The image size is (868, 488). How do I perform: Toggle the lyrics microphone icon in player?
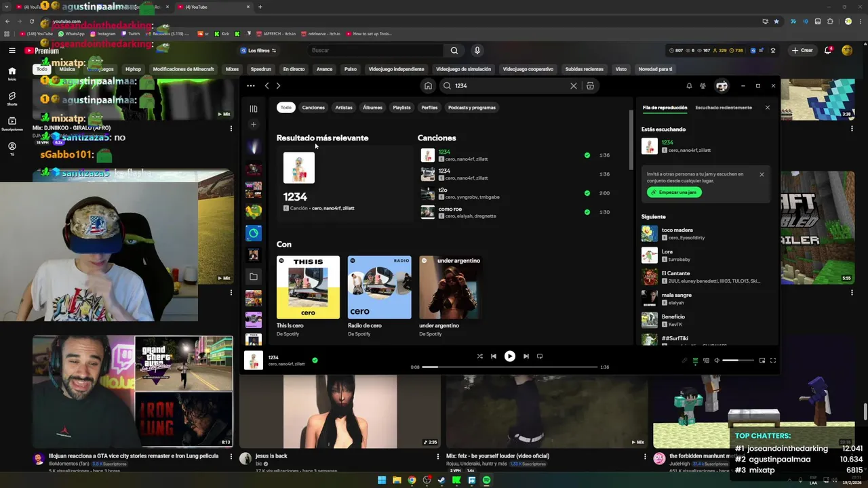pyautogui.click(x=684, y=361)
